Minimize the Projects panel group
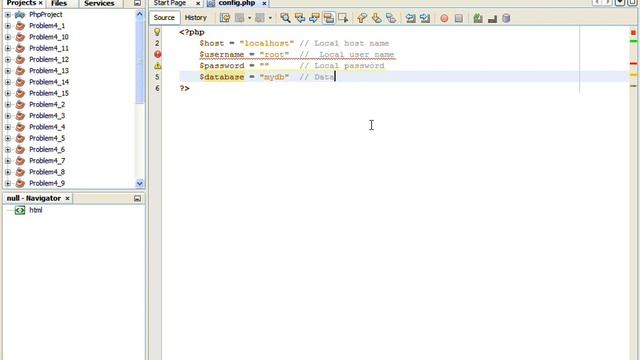 click(138, 3)
